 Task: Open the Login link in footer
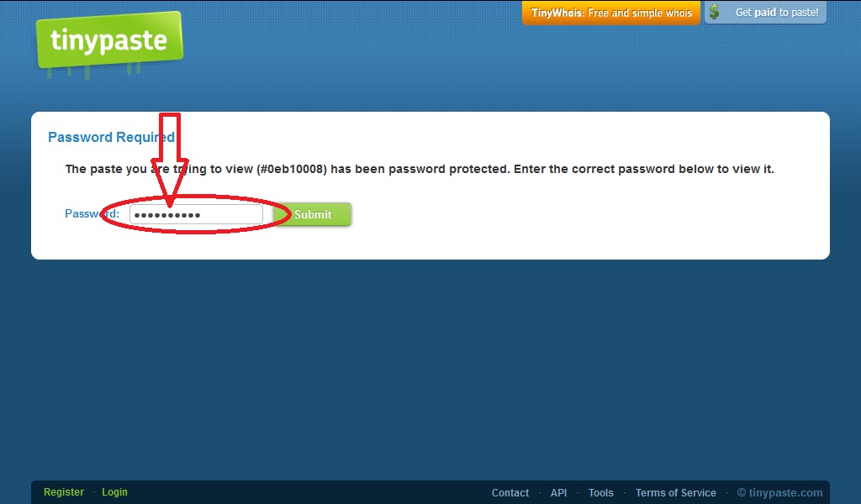[x=114, y=492]
